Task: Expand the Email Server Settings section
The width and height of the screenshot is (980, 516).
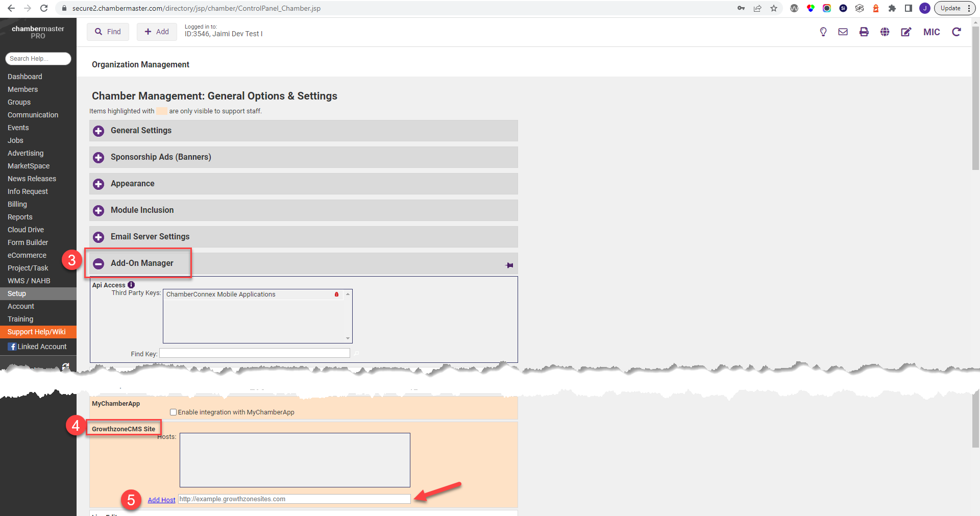Action: [99, 237]
